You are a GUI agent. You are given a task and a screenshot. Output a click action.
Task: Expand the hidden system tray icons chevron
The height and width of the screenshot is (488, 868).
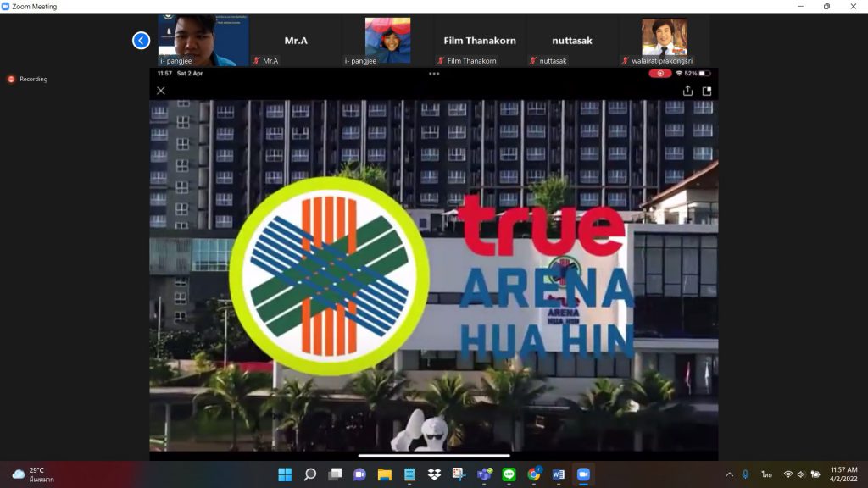pyautogui.click(x=730, y=474)
